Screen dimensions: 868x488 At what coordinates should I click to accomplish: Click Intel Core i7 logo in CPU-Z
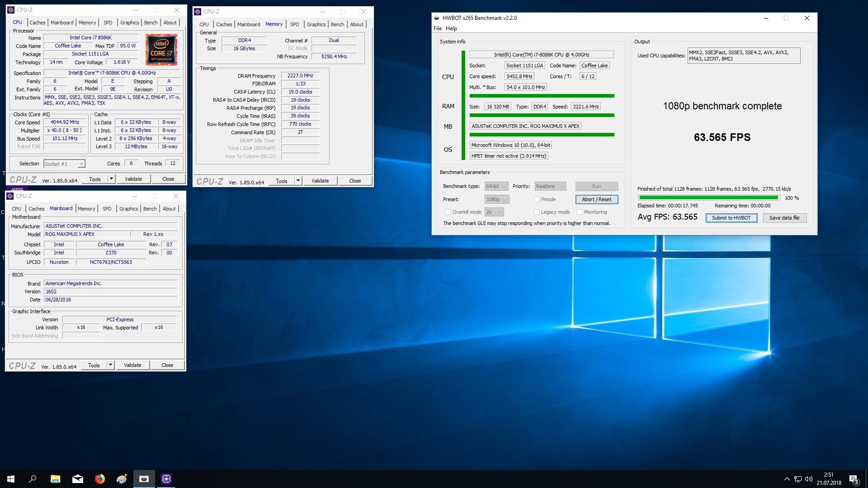[x=161, y=50]
